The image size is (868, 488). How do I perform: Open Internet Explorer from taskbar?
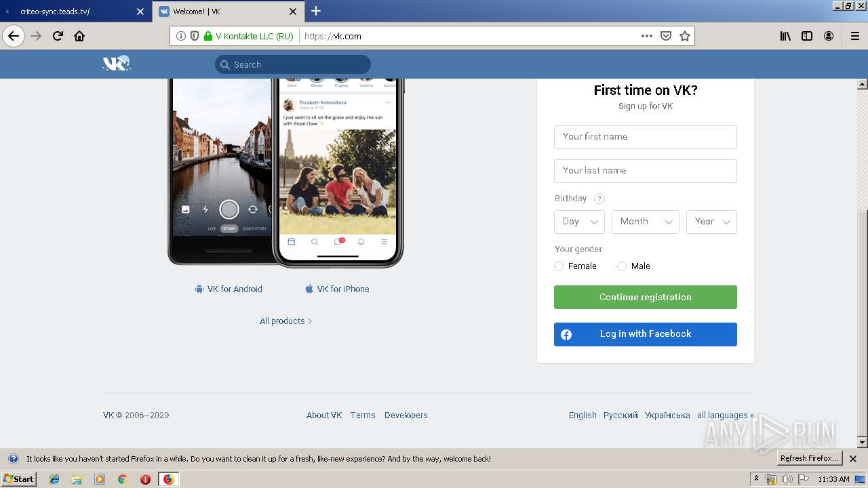coord(54,479)
